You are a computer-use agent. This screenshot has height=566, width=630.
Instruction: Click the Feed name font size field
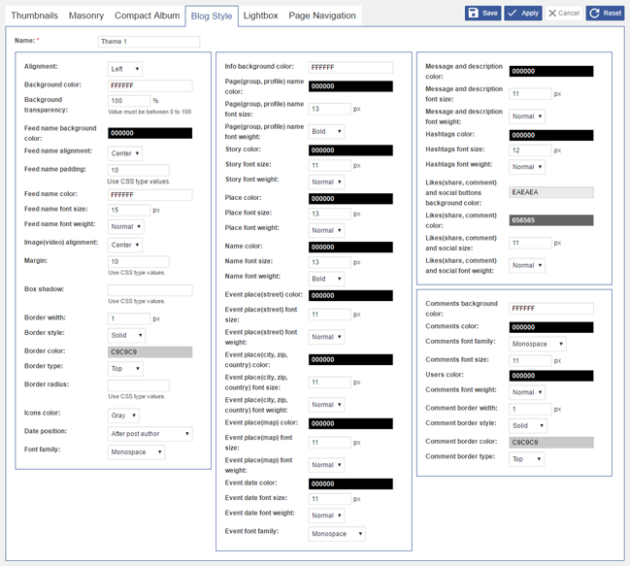pos(129,210)
